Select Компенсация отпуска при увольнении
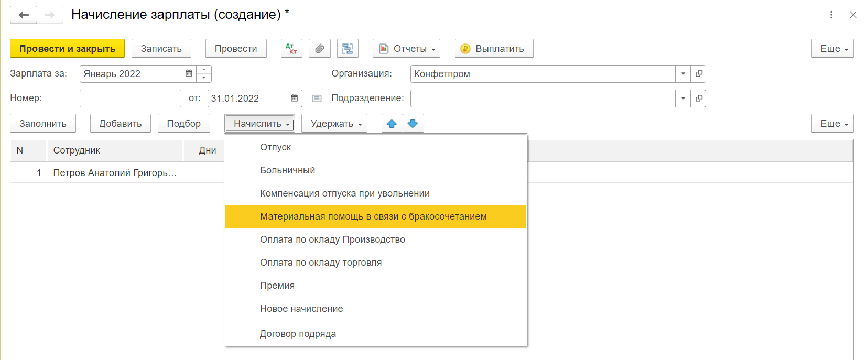Viewport: 868px width, 360px height. 375,193
